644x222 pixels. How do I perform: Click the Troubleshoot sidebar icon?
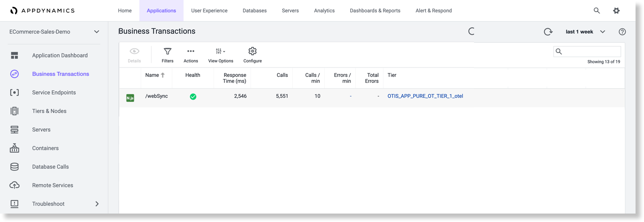14,204
